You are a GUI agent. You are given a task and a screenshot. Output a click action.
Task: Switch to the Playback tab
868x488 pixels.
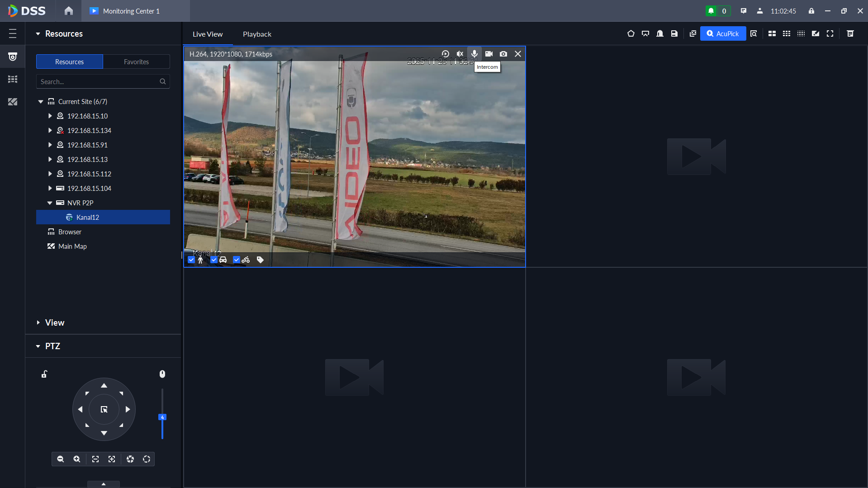257,34
